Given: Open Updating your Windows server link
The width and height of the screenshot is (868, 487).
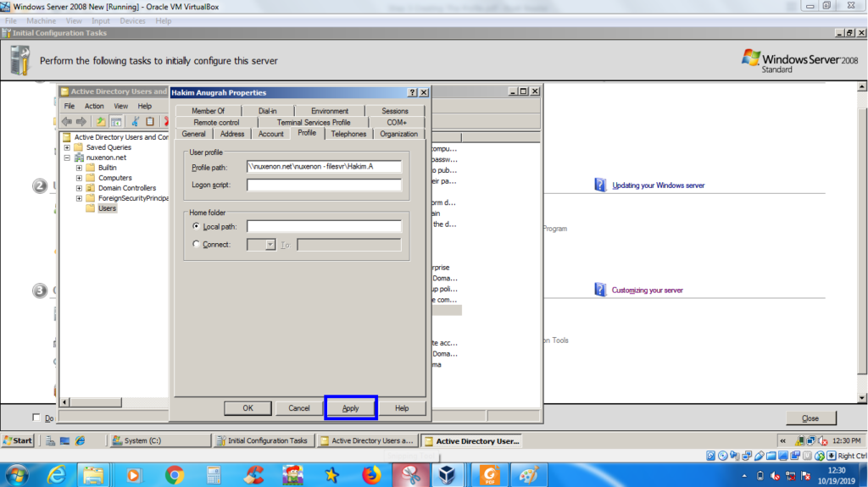Looking at the screenshot, I should pyautogui.click(x=658, y=185).
